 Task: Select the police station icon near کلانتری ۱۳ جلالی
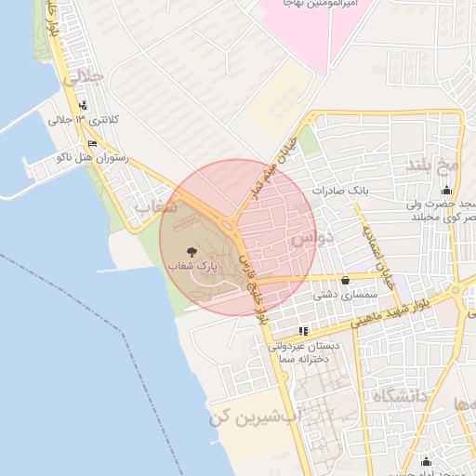point(83,106)
